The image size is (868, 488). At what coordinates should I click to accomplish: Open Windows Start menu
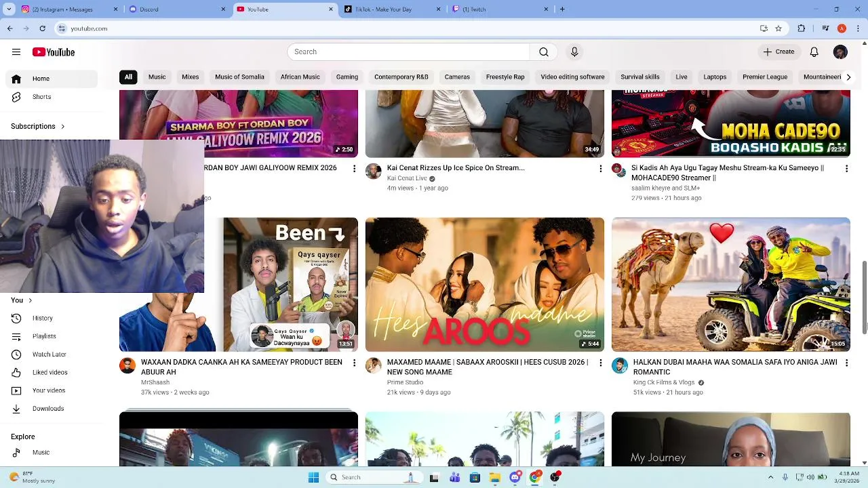pos(313,477)
